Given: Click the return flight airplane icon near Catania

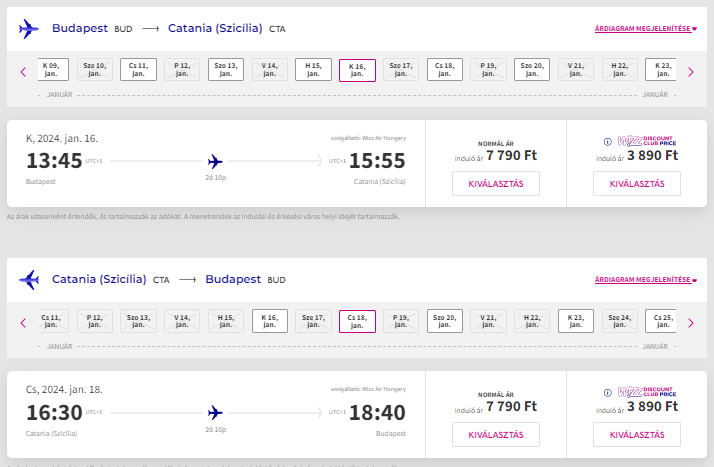Looking at the screenshot, I should tap(29, 280).
